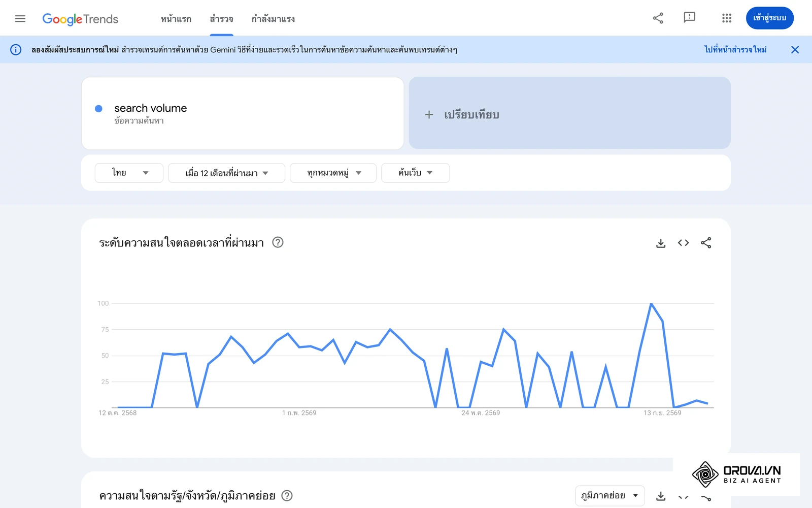Download the interest by subregion data
812x508 pixels.
pyautogui.click(x=661, y=496)
